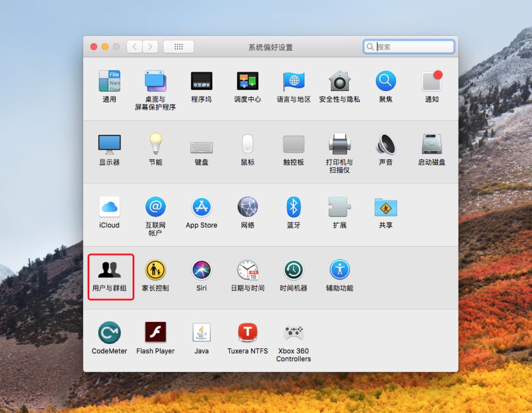Open 语言与地区 preferences

click(293, 86)
